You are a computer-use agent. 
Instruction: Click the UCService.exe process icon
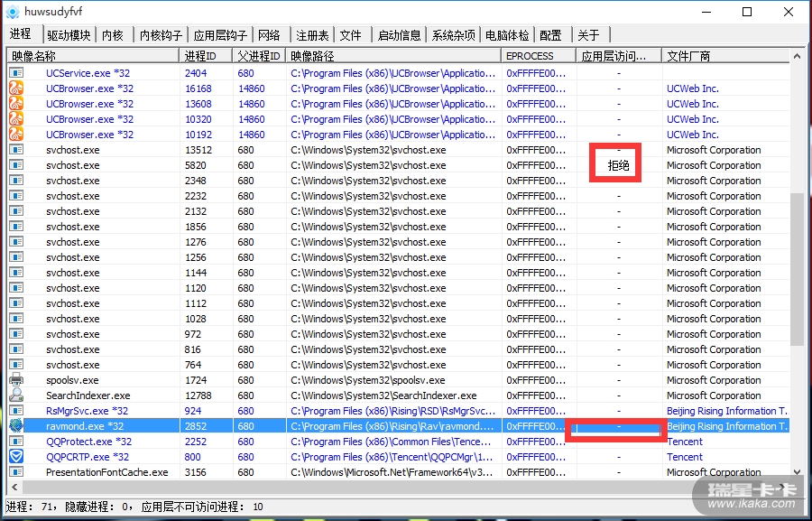click(16, 73)
